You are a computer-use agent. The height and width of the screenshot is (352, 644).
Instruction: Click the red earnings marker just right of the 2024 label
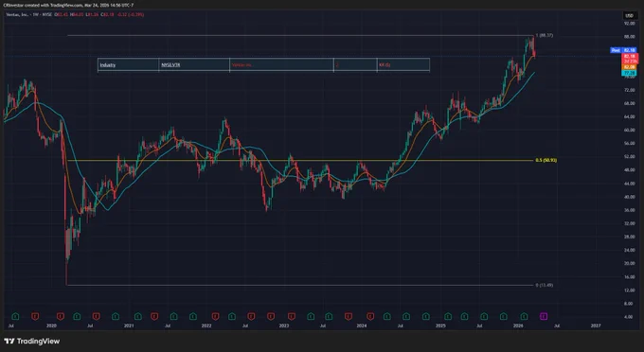tap(370, 316)
